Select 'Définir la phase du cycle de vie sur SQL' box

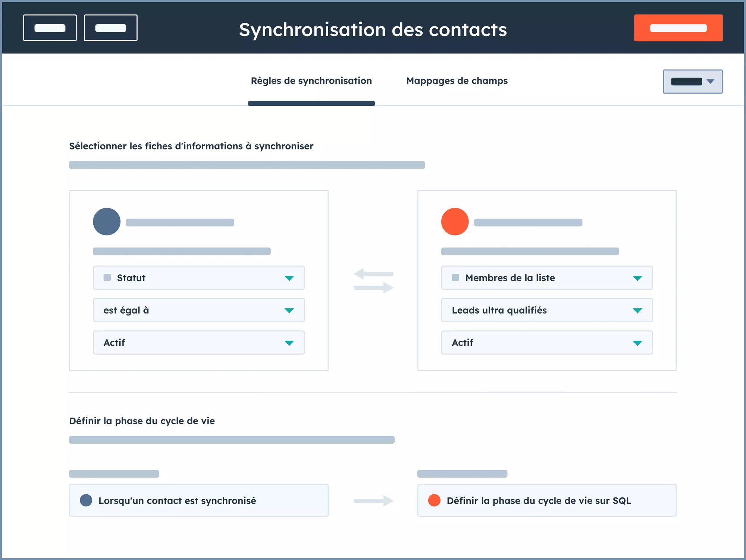tap(547, 500)
